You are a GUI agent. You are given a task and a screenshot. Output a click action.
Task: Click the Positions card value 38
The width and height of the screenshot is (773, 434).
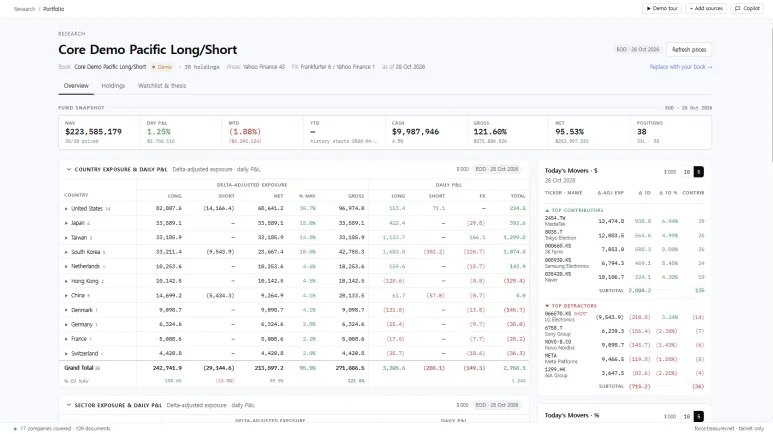[x=641, y=132]
